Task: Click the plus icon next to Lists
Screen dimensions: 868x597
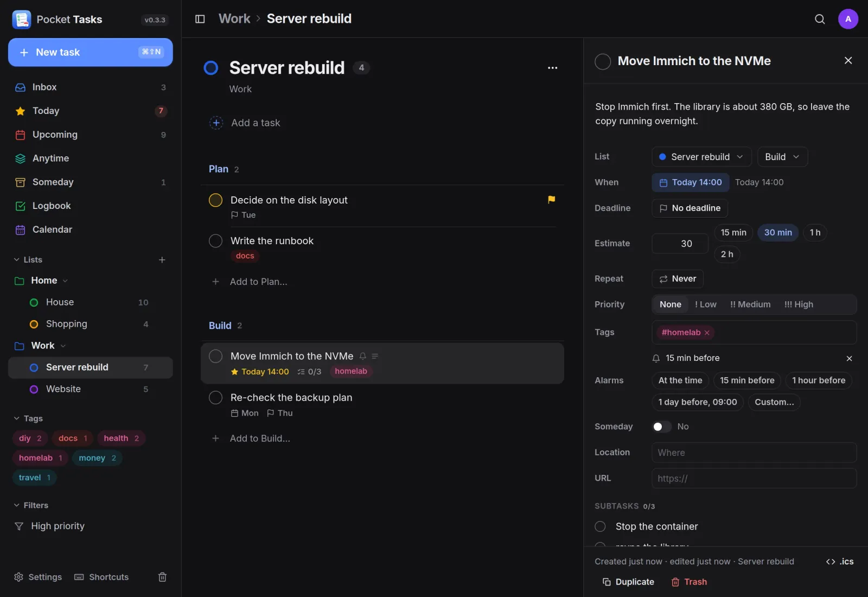Action: [x=162, y=260]
